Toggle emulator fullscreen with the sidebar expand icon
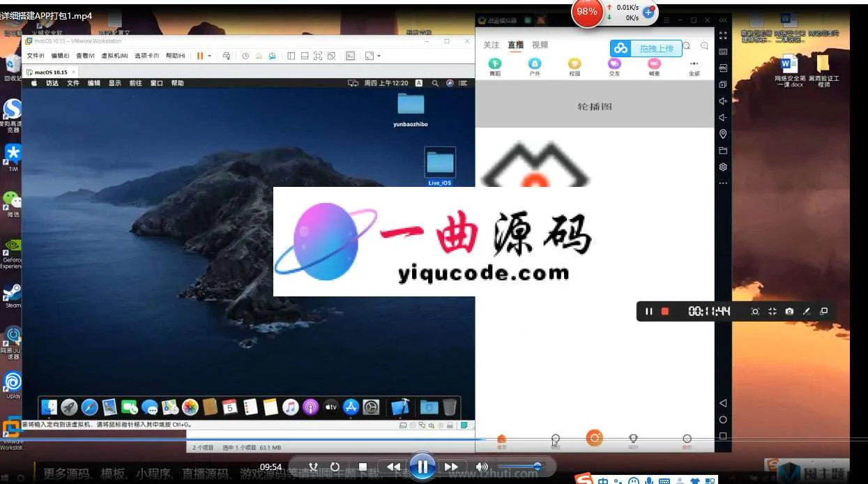Screen dimensions: 868x484 pyautogui.click(x=723, y=36)
